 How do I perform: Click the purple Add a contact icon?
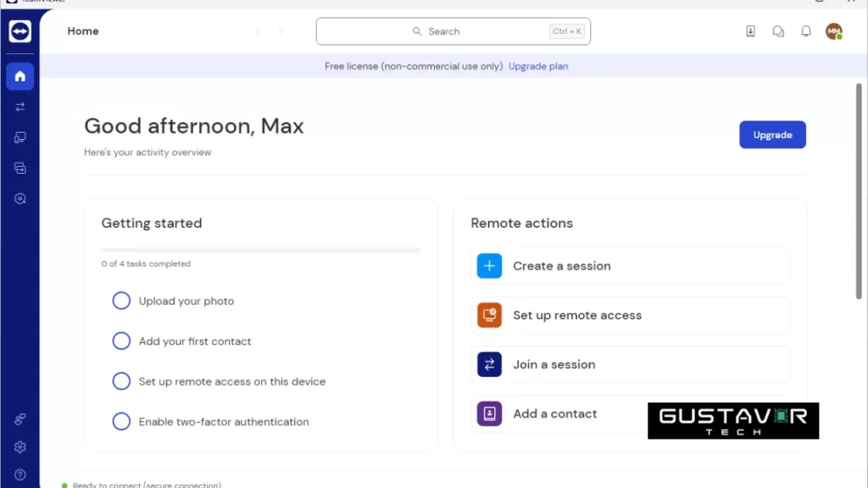point(489,413)
